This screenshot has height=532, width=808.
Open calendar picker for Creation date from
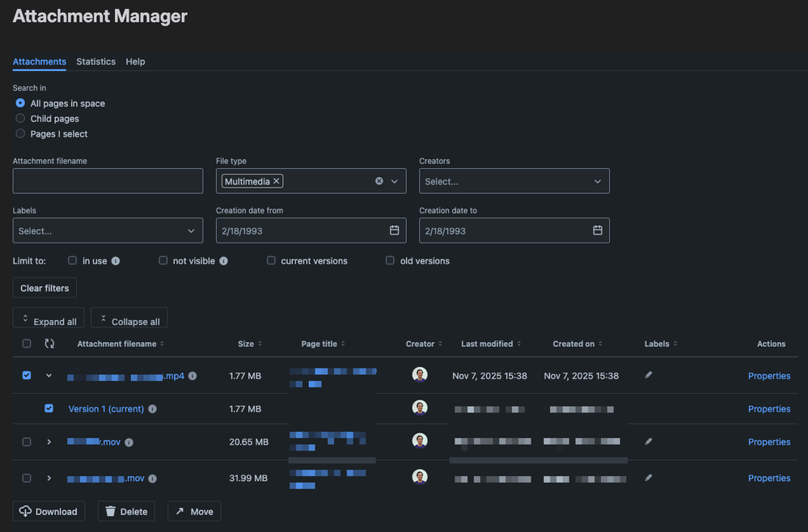(x=394, y=230)
